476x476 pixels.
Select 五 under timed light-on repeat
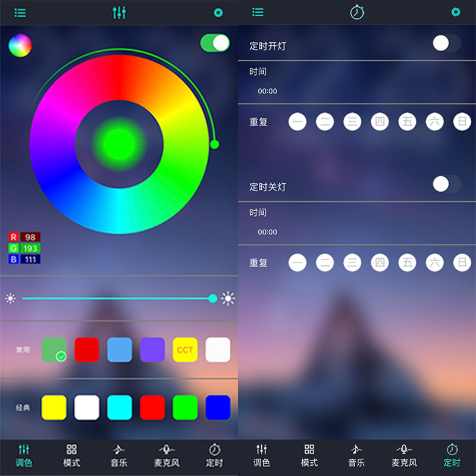pyautogui.click(x=407, y=122)
